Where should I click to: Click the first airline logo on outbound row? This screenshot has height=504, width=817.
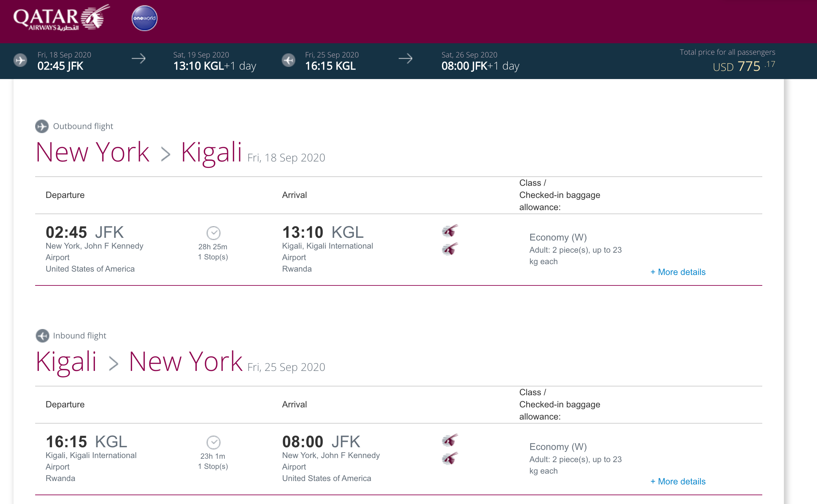[450, 231]
